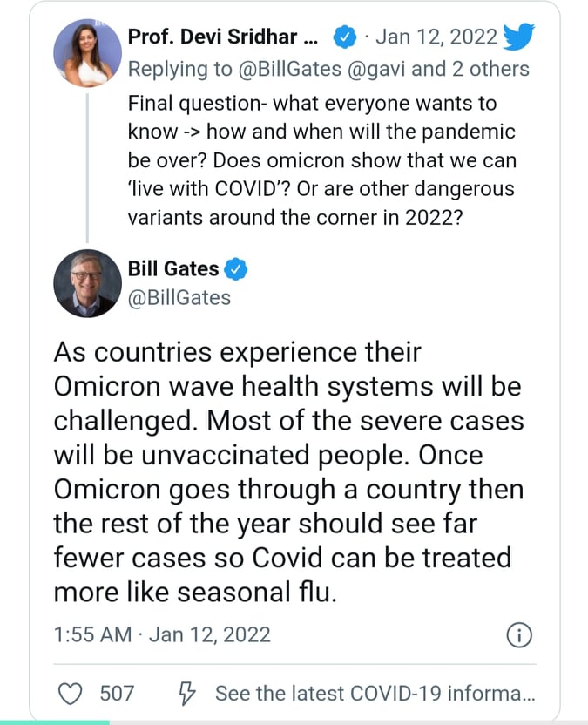588x725 pixels.
Task: Click the Jan 12, 2022 header date
Action: (x=436, y=37)
